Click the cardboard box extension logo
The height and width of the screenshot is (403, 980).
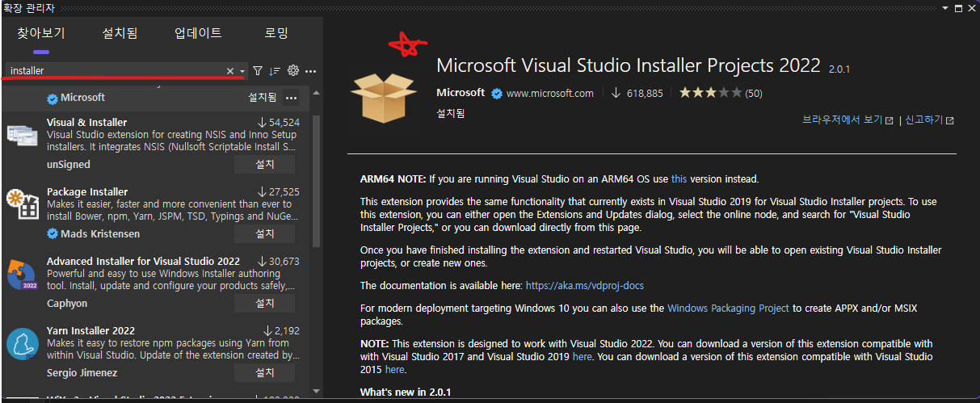click(x=383, y=98)
